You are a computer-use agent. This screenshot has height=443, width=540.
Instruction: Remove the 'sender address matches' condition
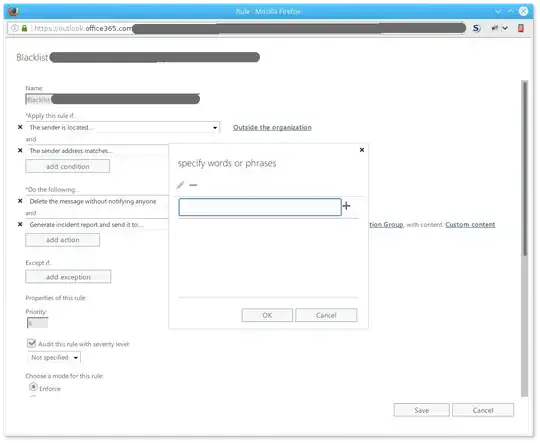20,151
